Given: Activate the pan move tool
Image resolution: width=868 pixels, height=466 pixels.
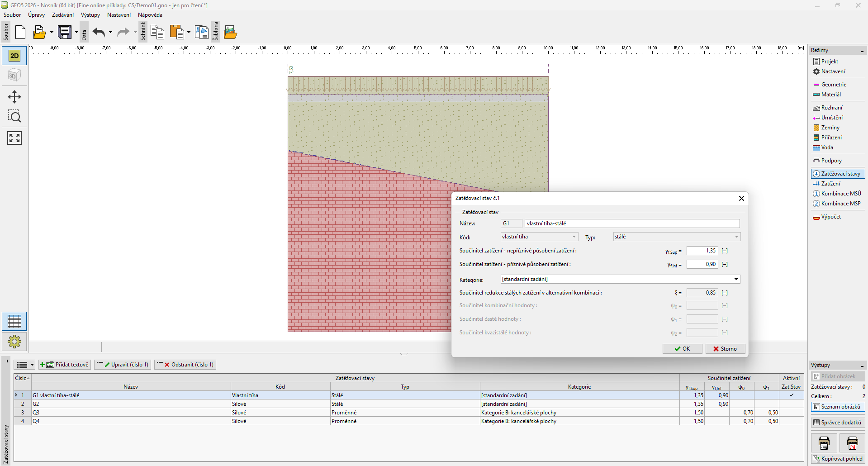Looking at the screenshot, I should 14,97.
